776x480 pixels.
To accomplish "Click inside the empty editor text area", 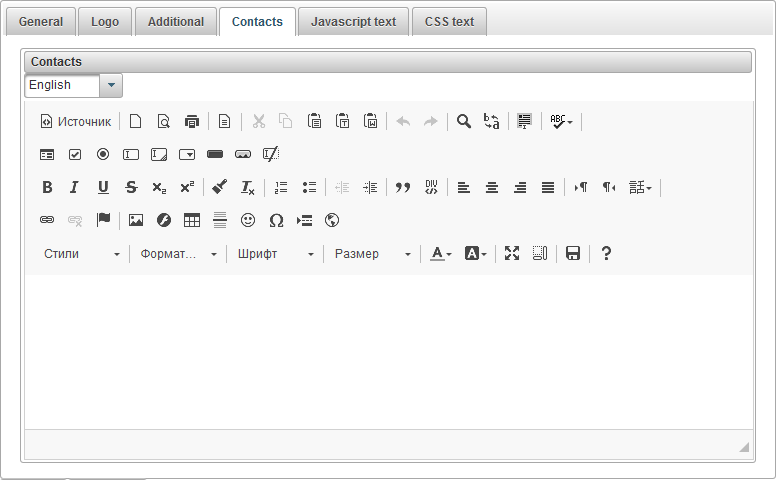I will click(x=388, y=350).
